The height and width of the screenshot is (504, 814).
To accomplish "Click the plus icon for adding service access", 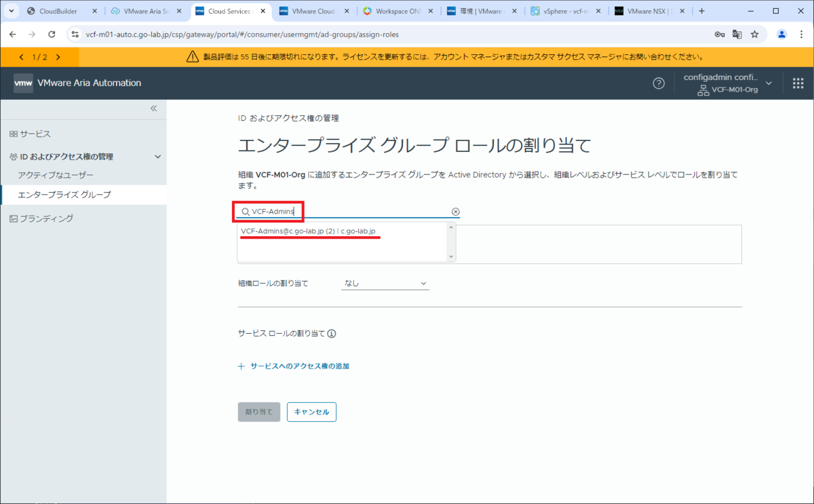I will 241,366.
